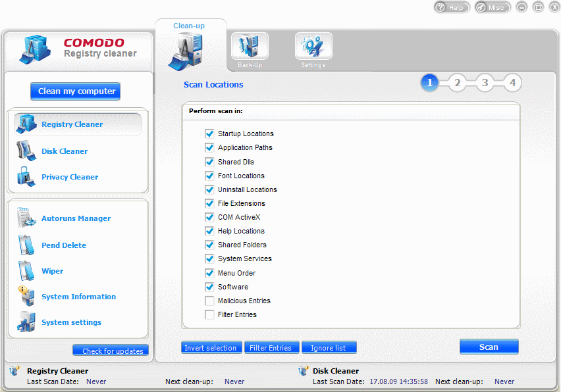Toggle File Extensions checkbox
The image size is (561, 392).
click(x=209, y=203)
